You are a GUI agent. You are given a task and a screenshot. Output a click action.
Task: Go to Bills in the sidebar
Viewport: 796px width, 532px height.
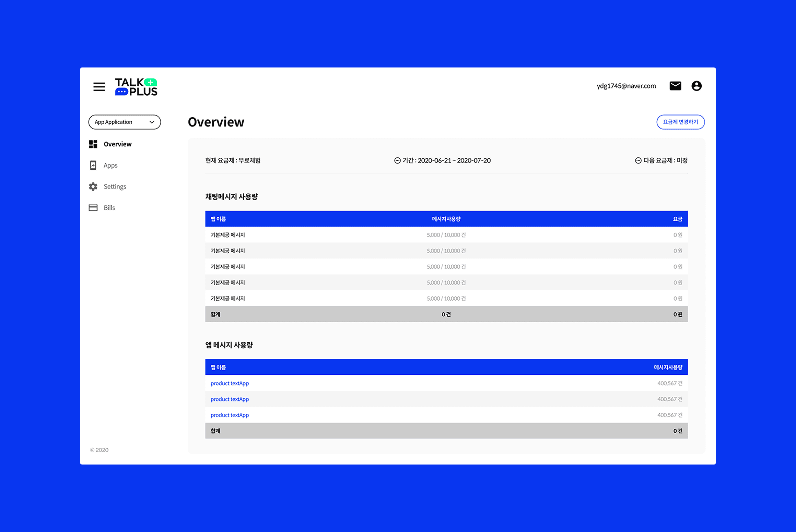[109, 208]
